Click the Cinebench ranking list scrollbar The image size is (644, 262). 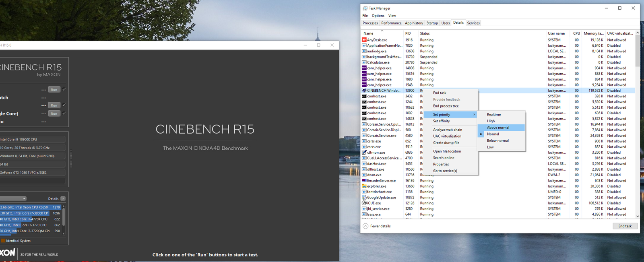(x=64, y=220)
